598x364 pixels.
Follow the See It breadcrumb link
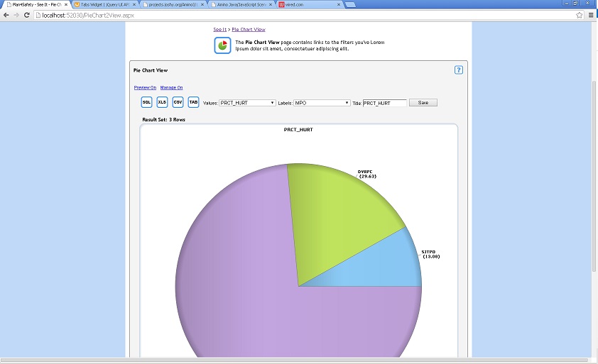click(219, 29)
